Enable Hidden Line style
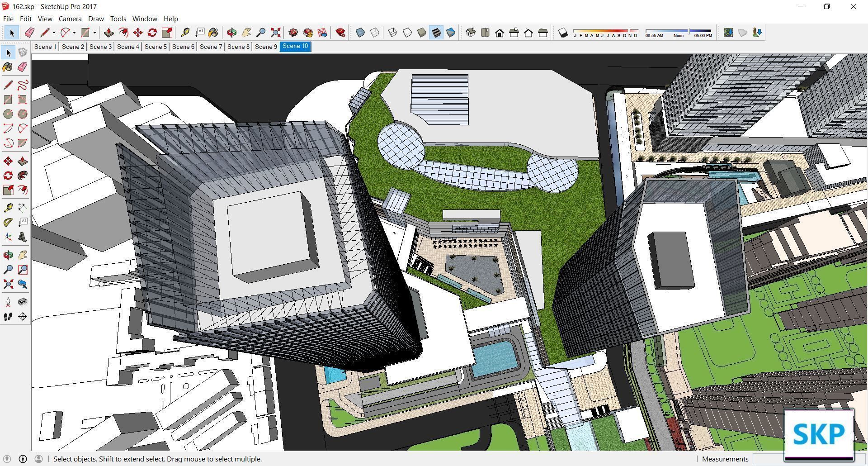The height and width of the screenshot is (466, 868). (x=407, y=33)
